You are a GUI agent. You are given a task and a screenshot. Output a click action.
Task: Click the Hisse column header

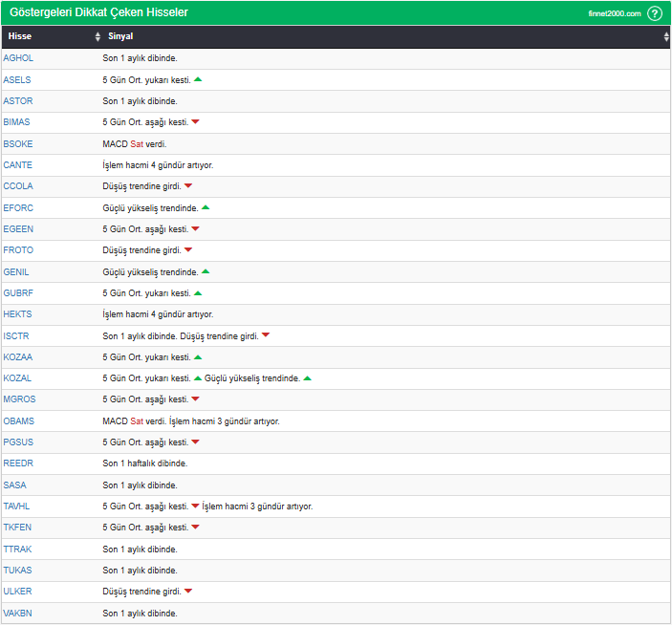click(20, 36)
